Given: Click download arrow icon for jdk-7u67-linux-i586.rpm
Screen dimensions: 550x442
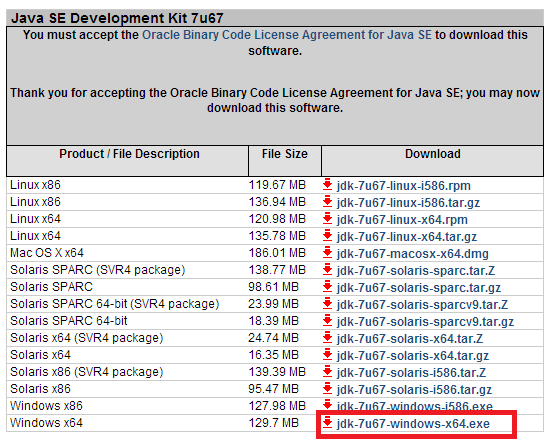Looking at the screenshot, I should (x=327, y=184).
